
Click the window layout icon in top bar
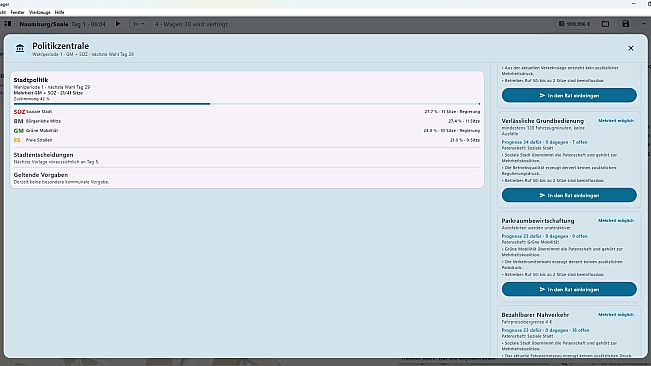point(605,24)
